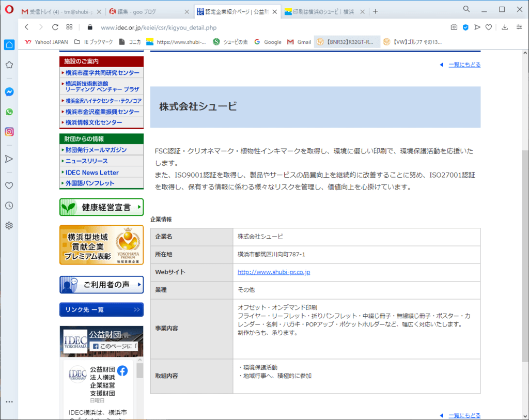Click the page's vertical scrollbar
The height and width of the screenshot is (420, 529).
coord(525,258)
